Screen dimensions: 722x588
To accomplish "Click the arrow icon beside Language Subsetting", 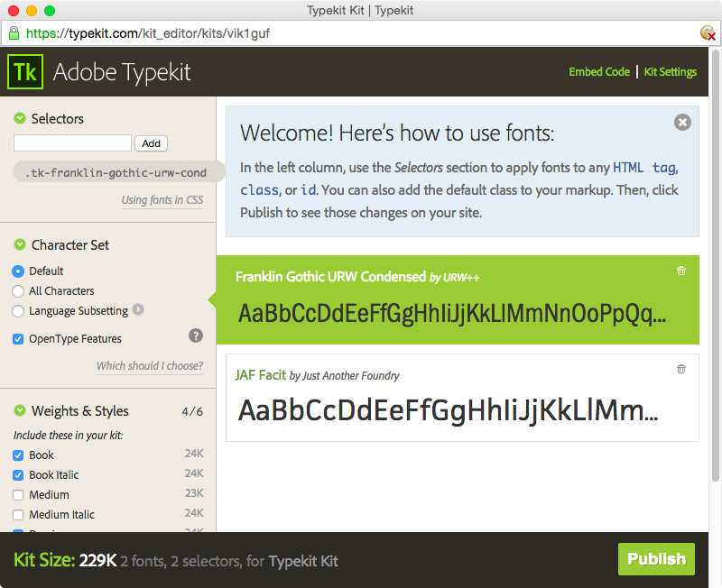I will pyautogui.click(x=138, y=309).
